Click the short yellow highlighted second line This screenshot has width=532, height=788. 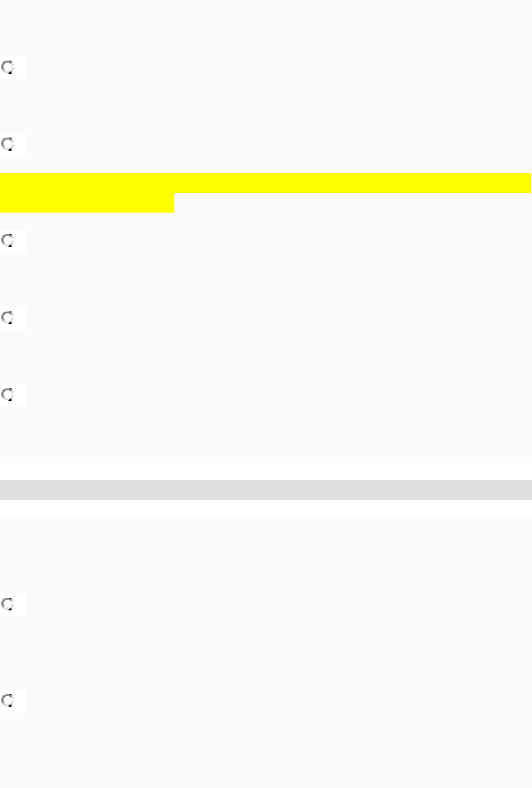point(88,203)
